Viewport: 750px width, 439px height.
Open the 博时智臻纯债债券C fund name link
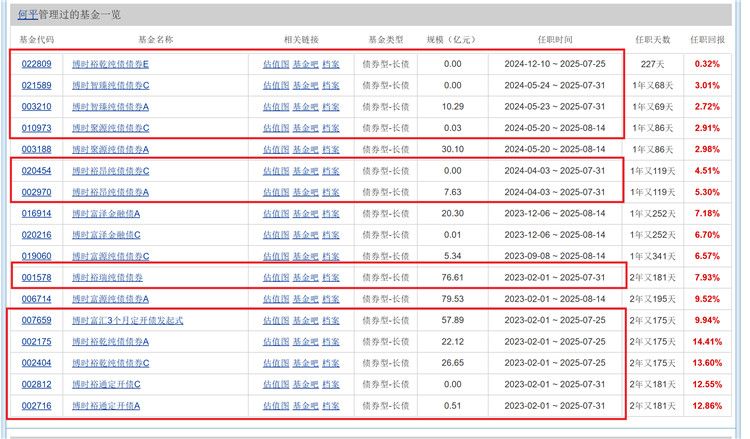110,86
